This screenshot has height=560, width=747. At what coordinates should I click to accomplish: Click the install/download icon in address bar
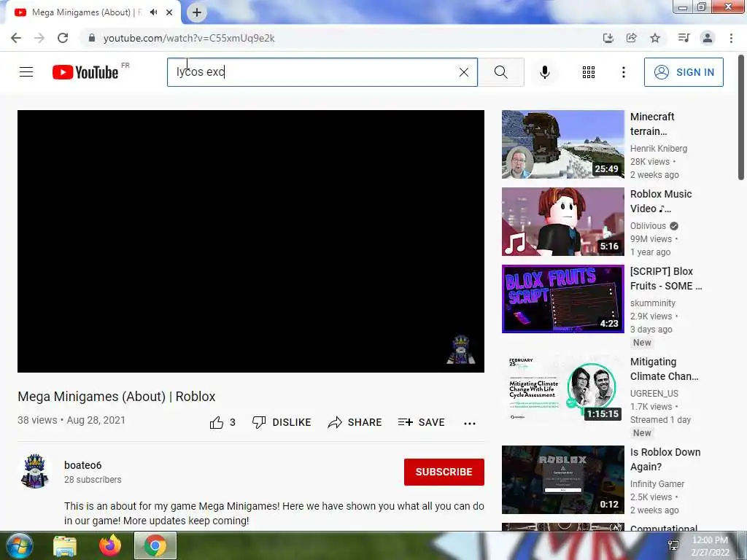(x=608, y=38)
